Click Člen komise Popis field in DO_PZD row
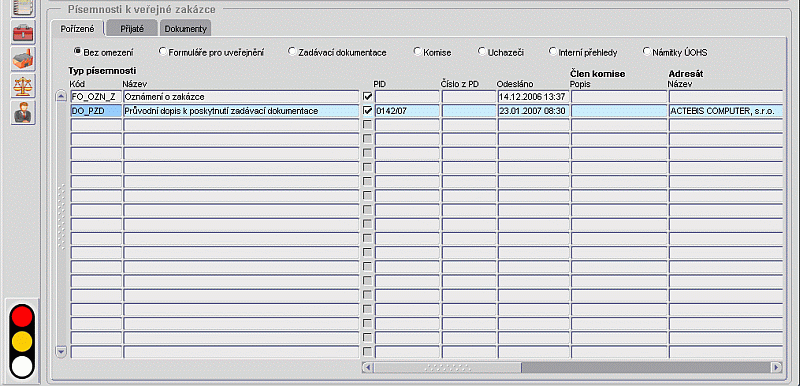 (x=619, y=111)
